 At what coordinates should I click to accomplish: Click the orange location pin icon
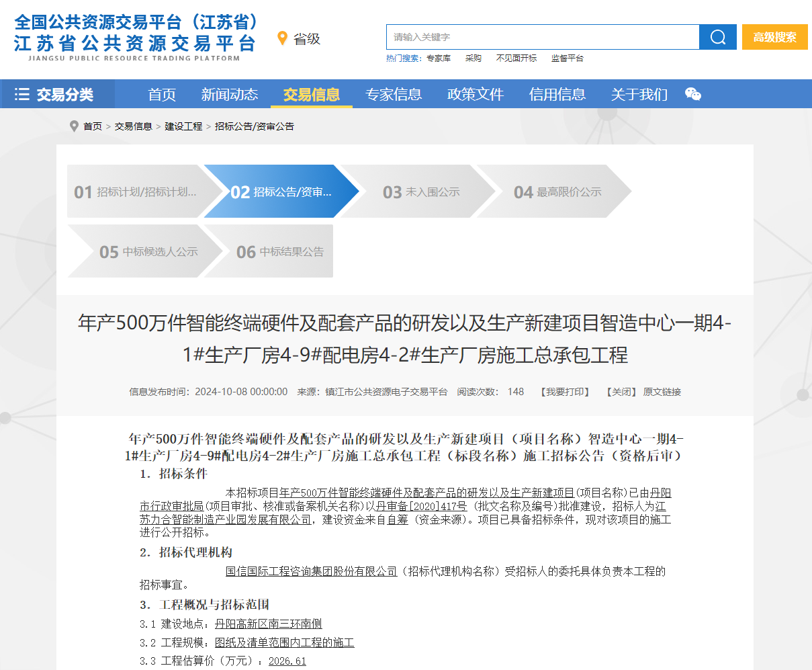point(282,38)
